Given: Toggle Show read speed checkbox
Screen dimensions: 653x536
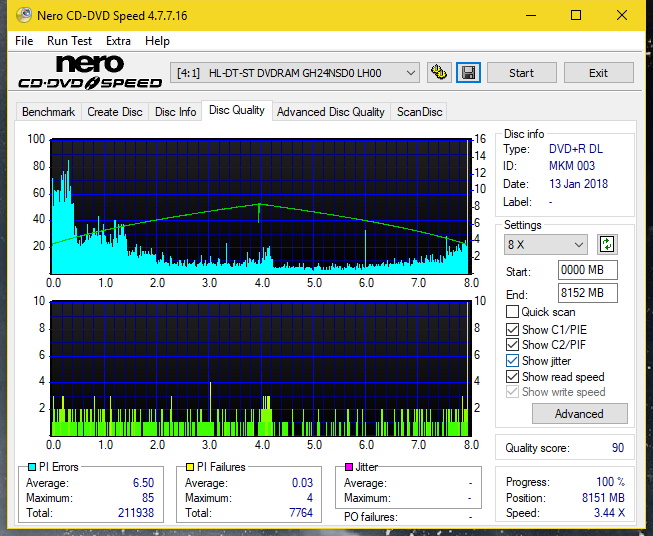Looking at the screenshot, I should pos(512,376).
